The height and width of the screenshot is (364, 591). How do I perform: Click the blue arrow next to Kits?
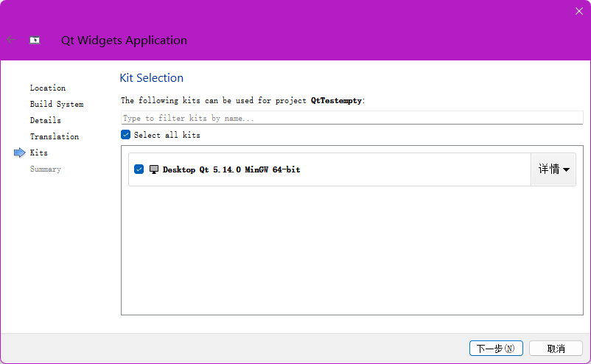tap(19, 153)
